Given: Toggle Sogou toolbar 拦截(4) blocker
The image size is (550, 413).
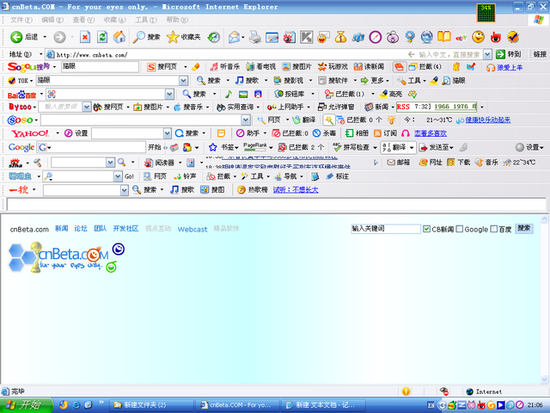Looking at the screenshot, I should 425,67.
